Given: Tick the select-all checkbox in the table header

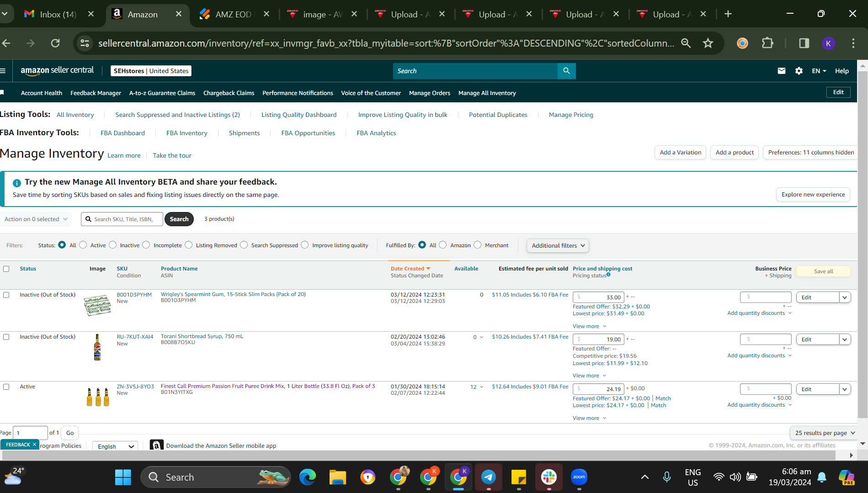Looking at the screenshot, I should coord(6,269).
